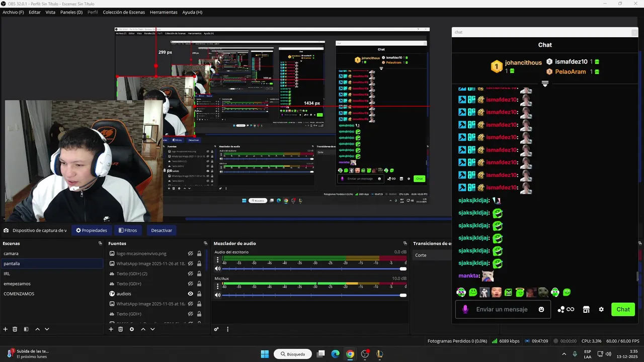Add a new scene with the plus icon

pyautogui.click(x=6, y=329)
